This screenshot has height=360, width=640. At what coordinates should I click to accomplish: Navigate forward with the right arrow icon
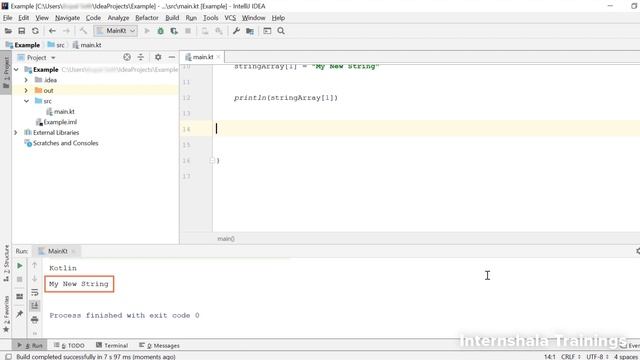tap(66, 31)
